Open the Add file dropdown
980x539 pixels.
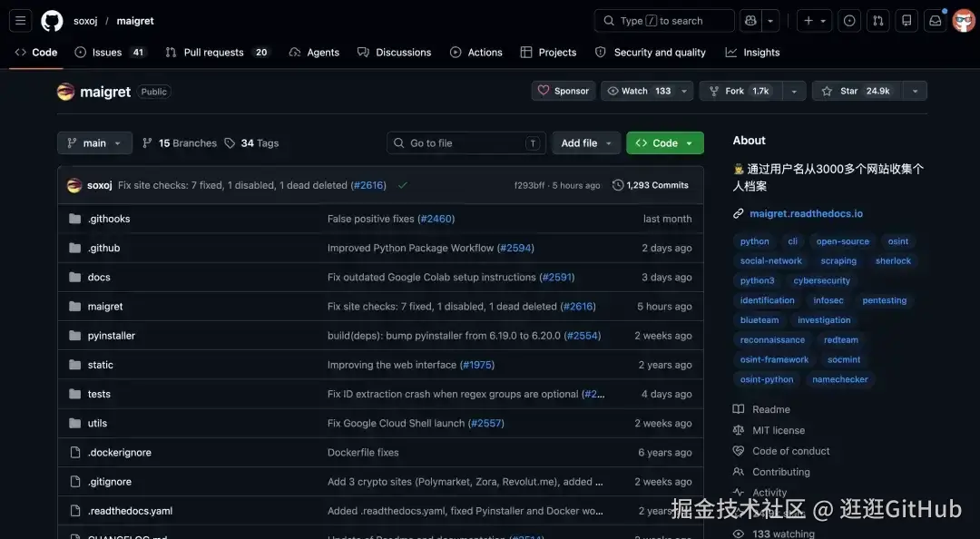click(585, 143)
